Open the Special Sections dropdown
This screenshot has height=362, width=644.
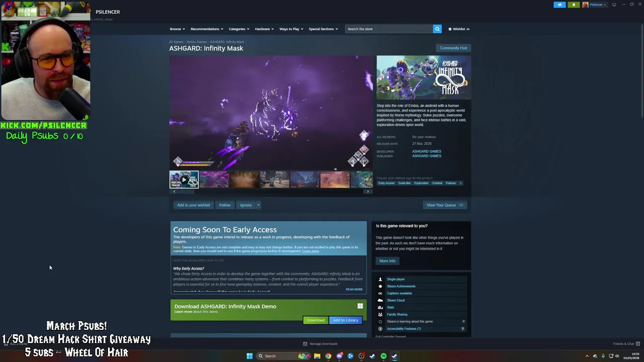tap(324, 29)
